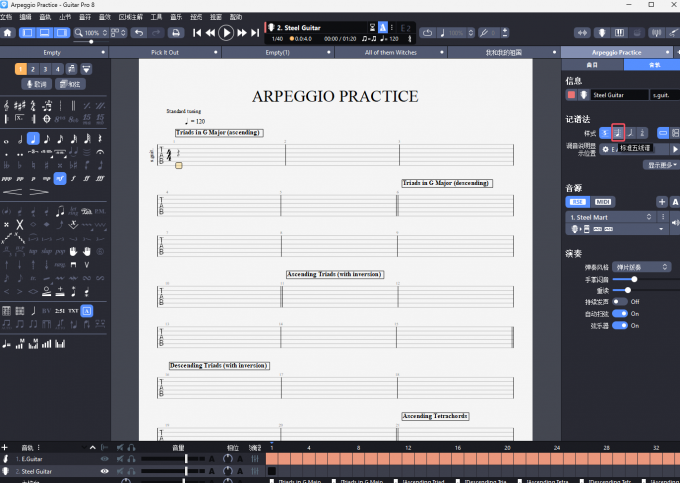
Task: Open the 弹奏风格 dropdown
Action: pyautogui.click(x=641, y=267)
